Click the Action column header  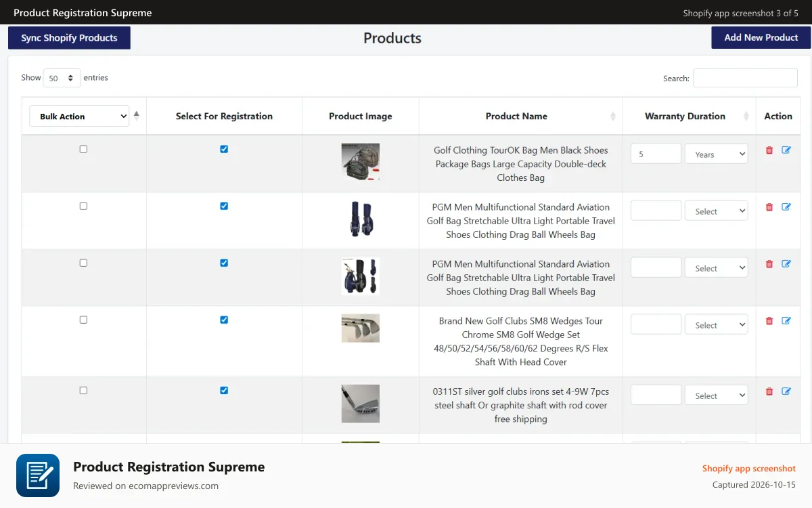click(x=778, y=117)
